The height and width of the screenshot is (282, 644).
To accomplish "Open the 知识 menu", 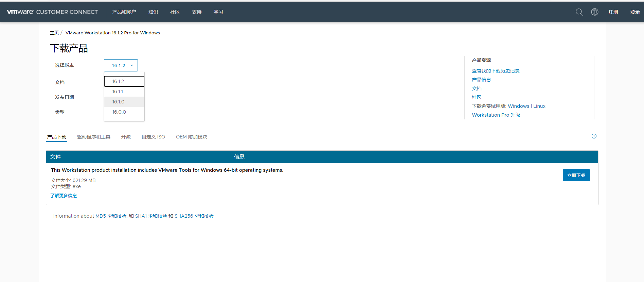I will point(153,12).
